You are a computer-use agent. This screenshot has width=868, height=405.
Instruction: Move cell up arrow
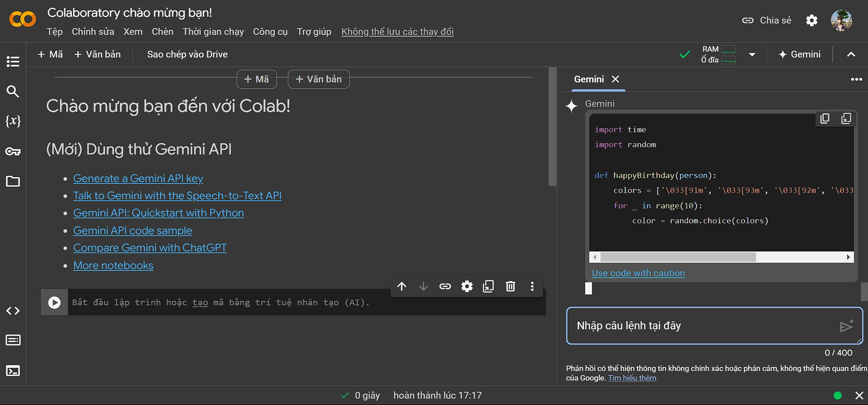point(402,286)
